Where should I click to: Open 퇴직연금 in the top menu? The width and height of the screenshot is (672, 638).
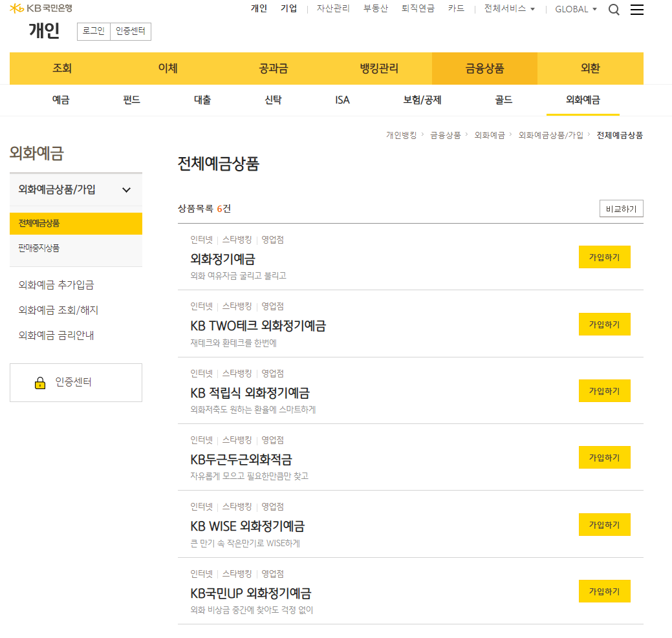click(418, 8)
